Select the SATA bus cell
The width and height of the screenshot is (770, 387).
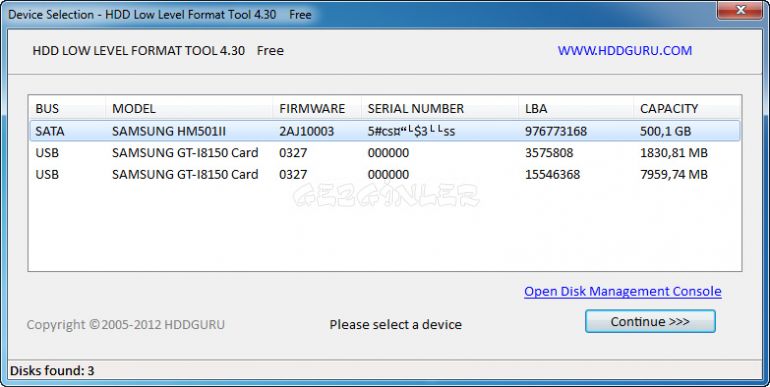[50, 131]
